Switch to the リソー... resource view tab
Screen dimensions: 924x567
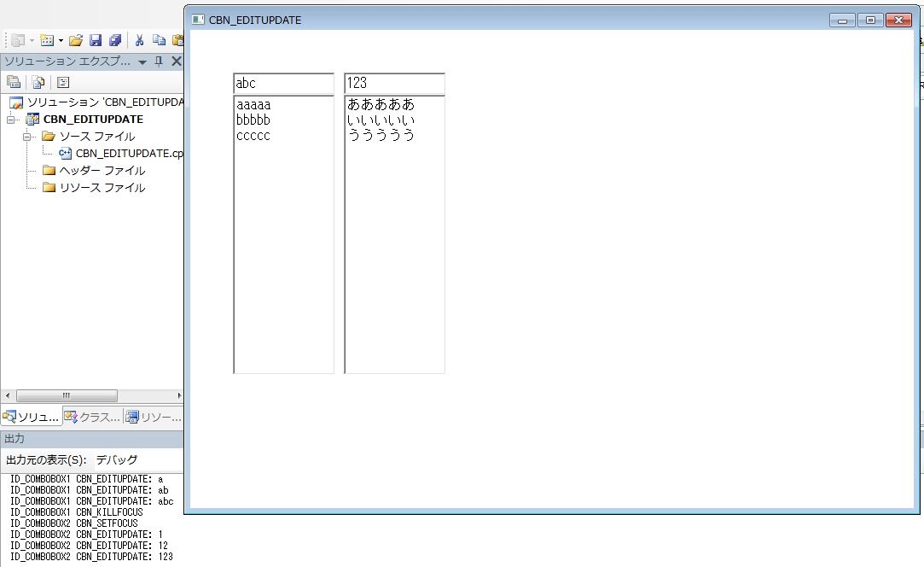(154, 417)
